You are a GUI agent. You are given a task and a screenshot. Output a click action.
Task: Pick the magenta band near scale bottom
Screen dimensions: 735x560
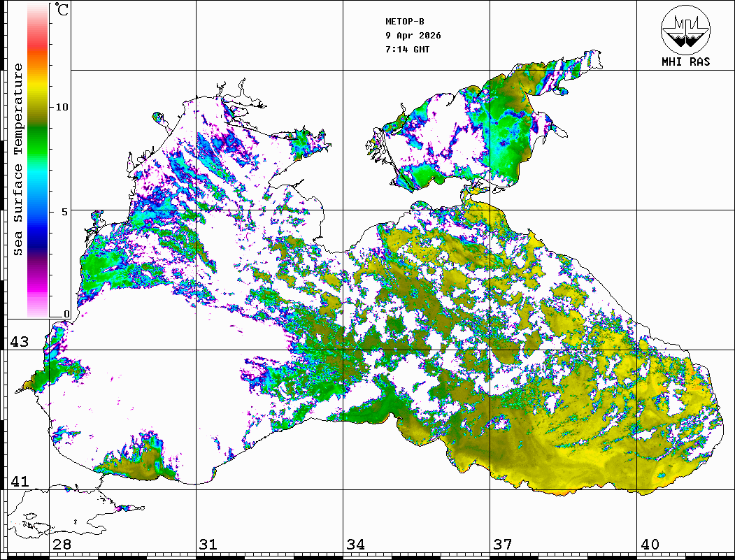(x=38, y=287)
